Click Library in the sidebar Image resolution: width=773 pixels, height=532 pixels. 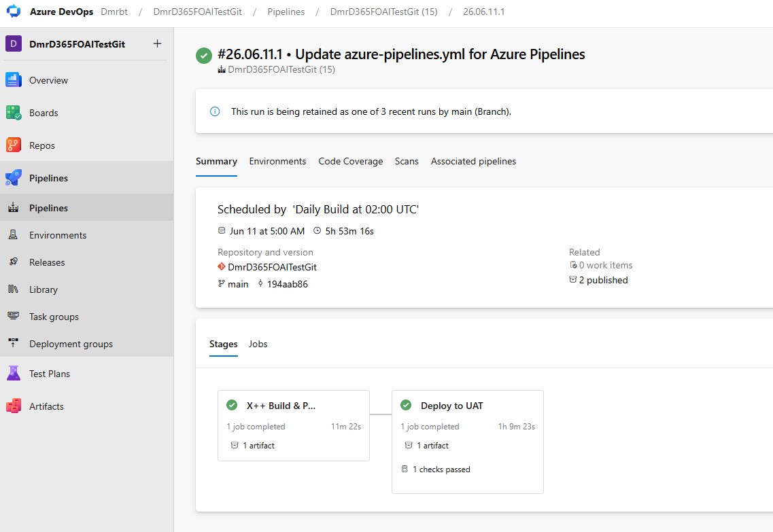pyautogui.click(x=44, y=289)
